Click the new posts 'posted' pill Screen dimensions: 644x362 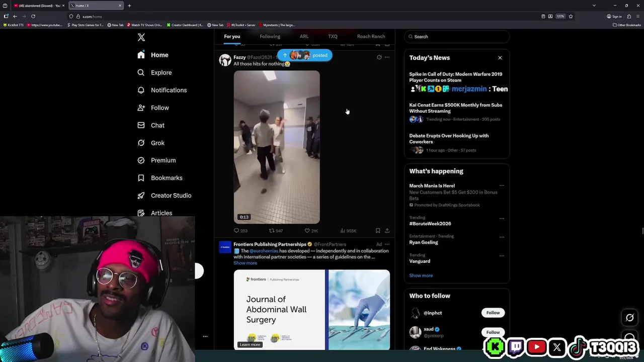pyautogui.click(x=305, y=55)
